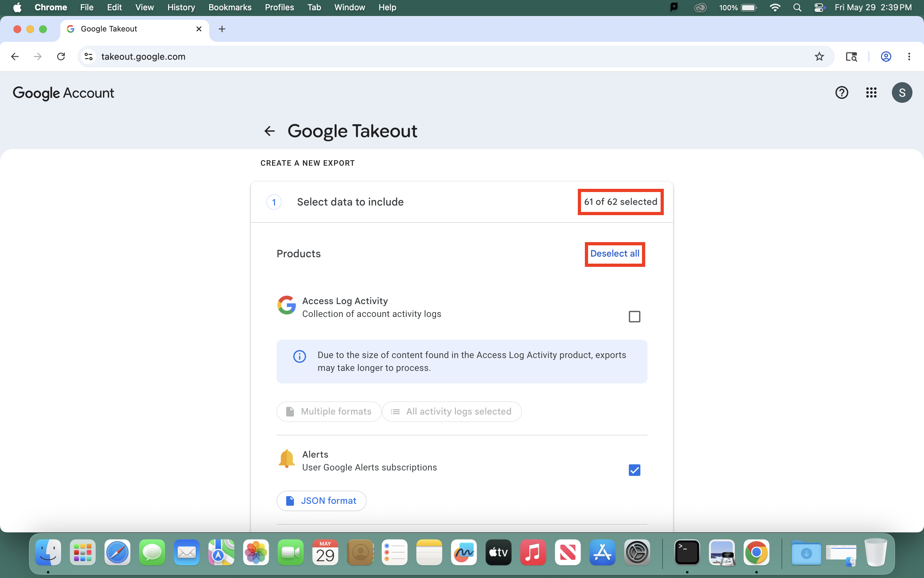Click the Multiple formats button
This screenshot has height=578, width=924.
pos(329,411)
